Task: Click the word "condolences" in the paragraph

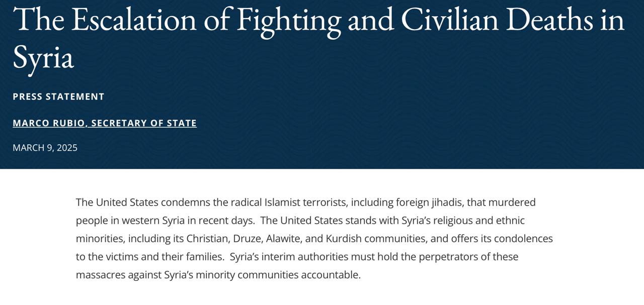Action: point(524,239)
